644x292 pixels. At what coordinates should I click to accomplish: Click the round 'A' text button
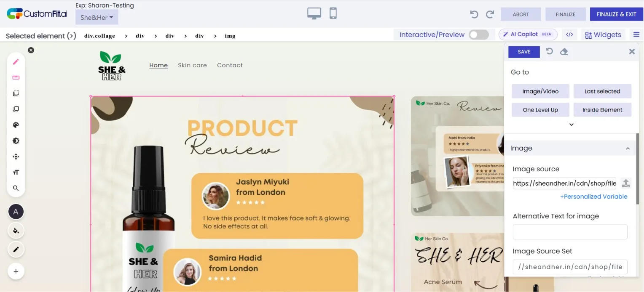pos(16,212)
